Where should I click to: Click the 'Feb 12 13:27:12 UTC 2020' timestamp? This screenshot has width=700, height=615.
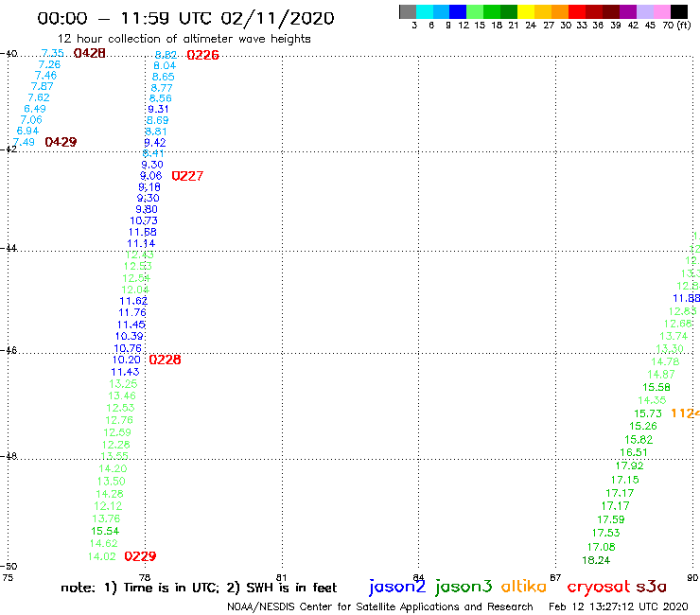619,606
